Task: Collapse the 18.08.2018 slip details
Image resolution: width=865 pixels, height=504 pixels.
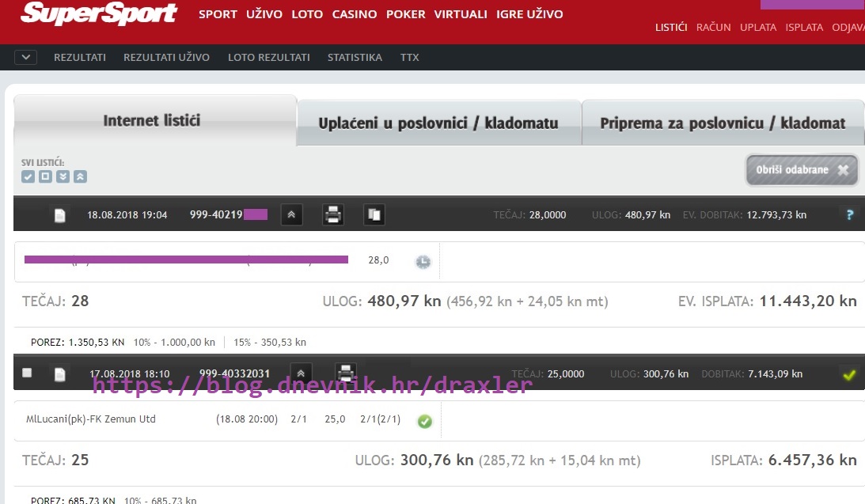Action: point(291,214)
